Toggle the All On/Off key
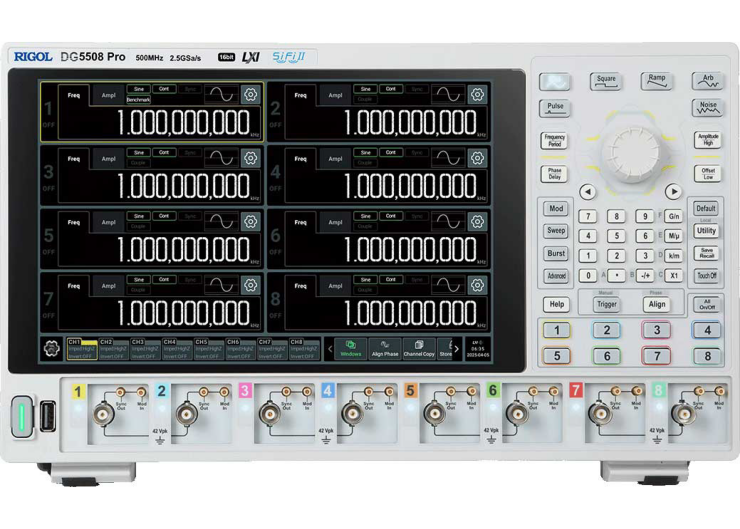The width and height of the screenshot is (740, 529). pos(707,304)
